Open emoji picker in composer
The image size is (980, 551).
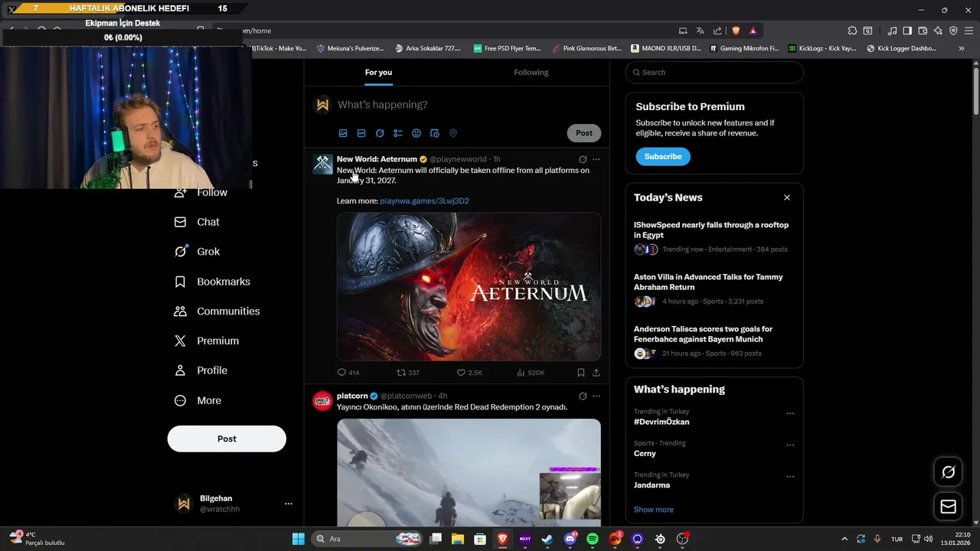[x=416, y=133]
